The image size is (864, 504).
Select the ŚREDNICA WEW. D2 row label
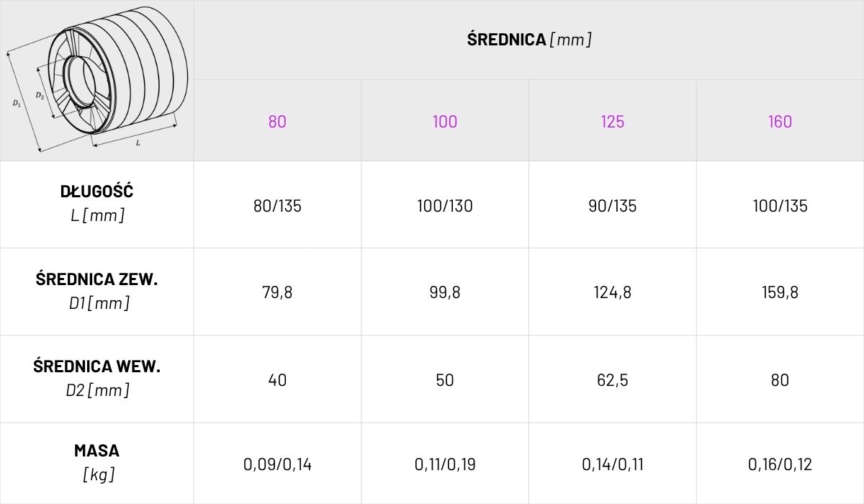(97, 378)
